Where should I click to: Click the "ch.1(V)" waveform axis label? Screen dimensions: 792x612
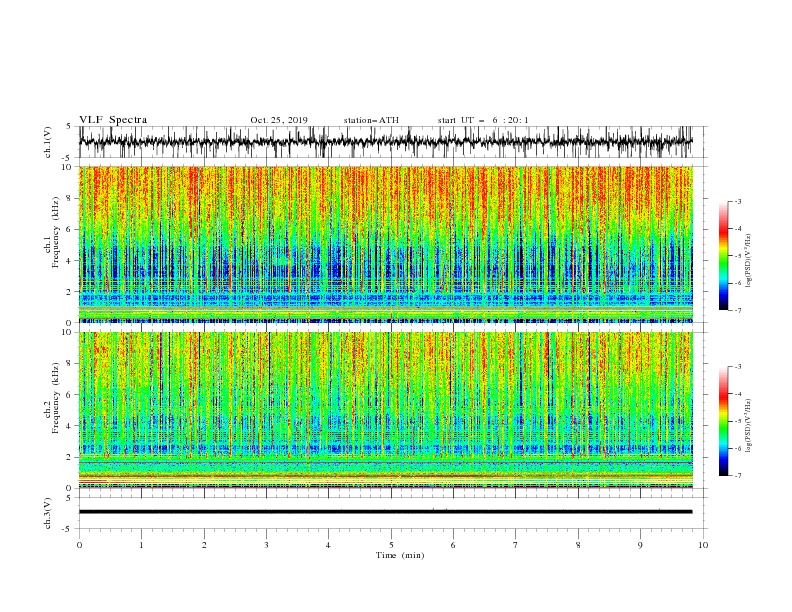(x=48, y=142)
